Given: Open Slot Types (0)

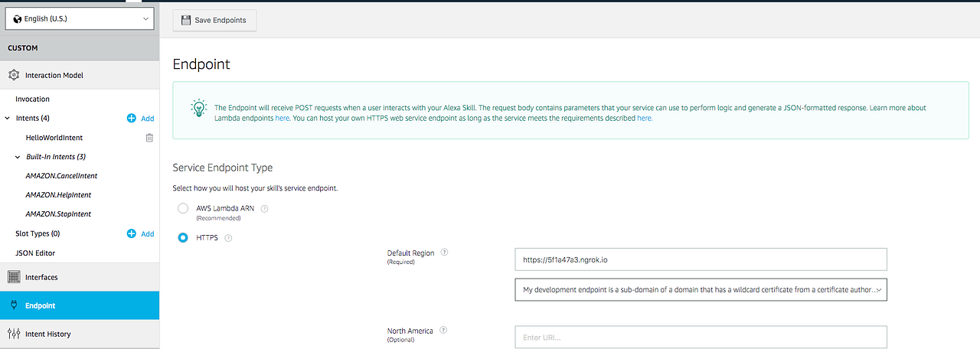Looking at the screenshot, I should [38, 233].
